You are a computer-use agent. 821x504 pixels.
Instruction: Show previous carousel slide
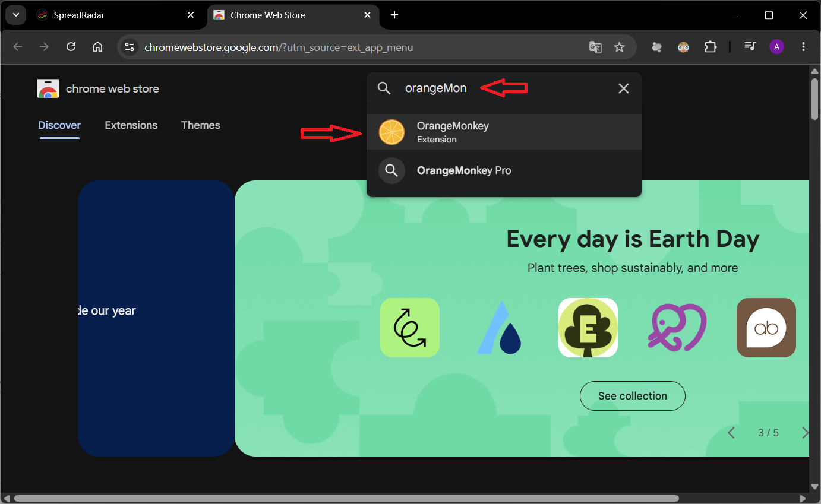coord(731,433)
